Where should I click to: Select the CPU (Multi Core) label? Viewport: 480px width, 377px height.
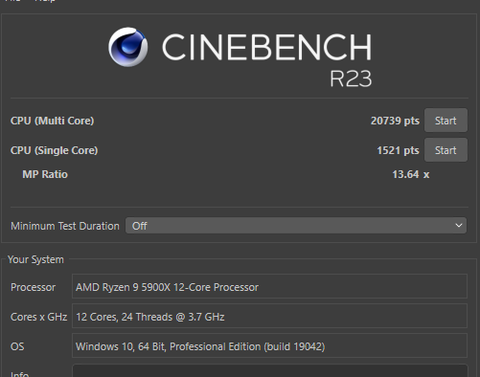pos(52,121)
